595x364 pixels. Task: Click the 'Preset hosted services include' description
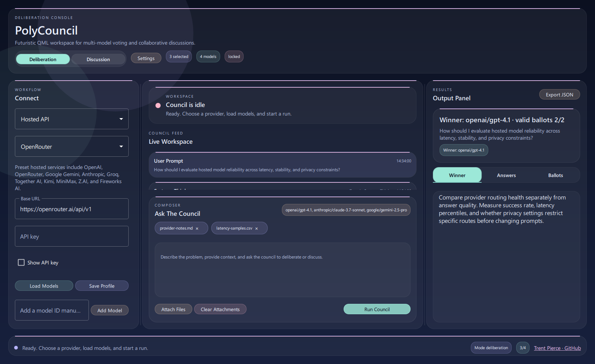[68, 178]
